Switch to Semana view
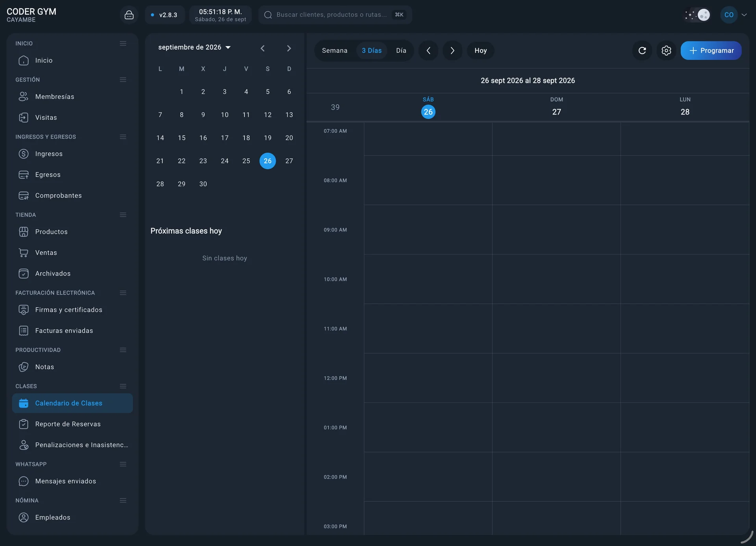Viewport: 756px width, 546px height. click(334, 50)
